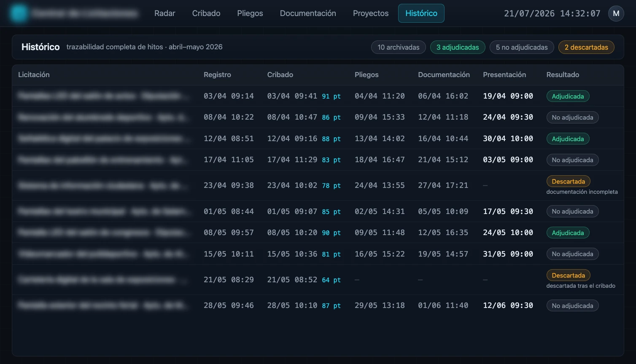Click the No adjudicada badge in the 31/05 09:00 row
The width and height of the screenshot is (636, 364).
pos(572,254)
